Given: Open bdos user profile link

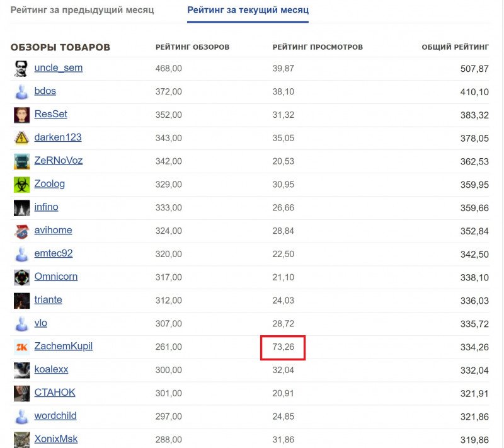Looking at the screenshot, I should (x=45, y=91).
